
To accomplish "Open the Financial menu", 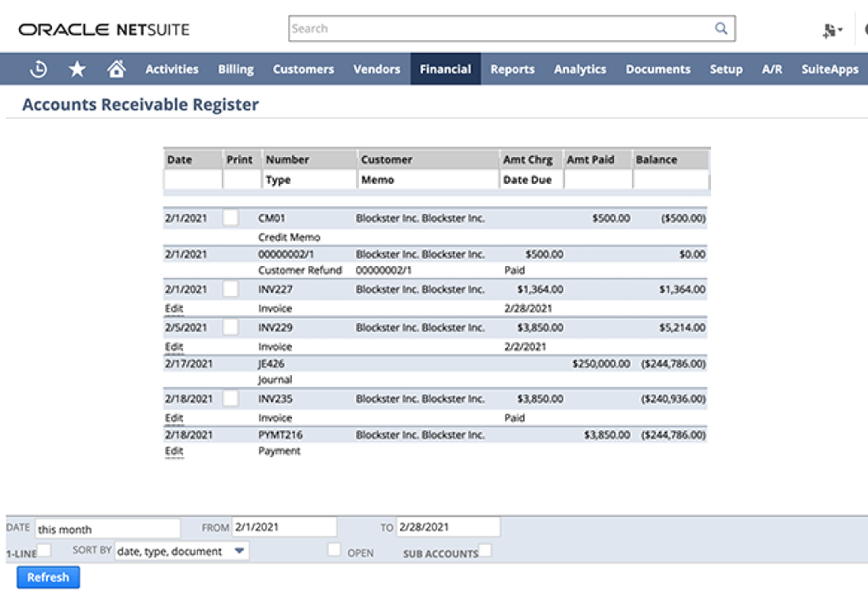I will [x=445, y=69].
